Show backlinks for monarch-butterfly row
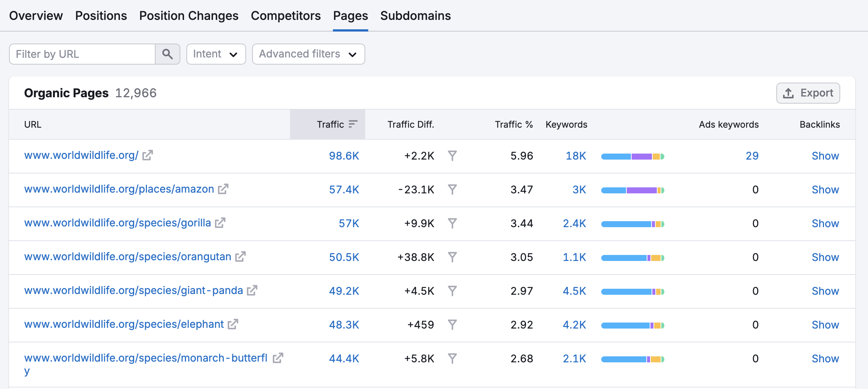 point(826,359)
